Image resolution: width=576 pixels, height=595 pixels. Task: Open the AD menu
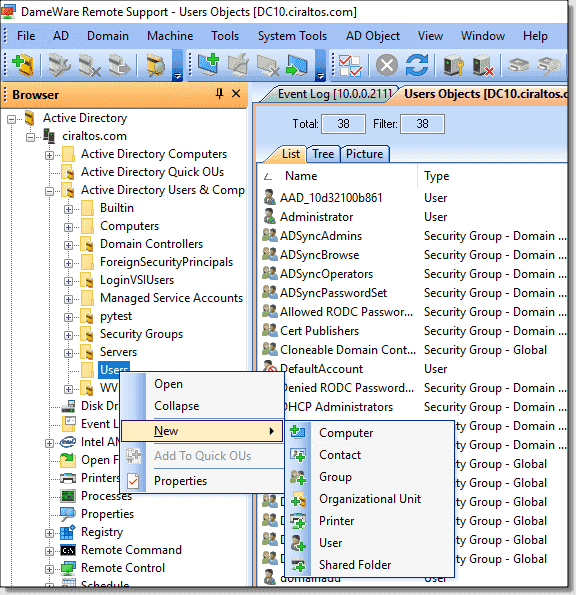[x=61, y=36]
